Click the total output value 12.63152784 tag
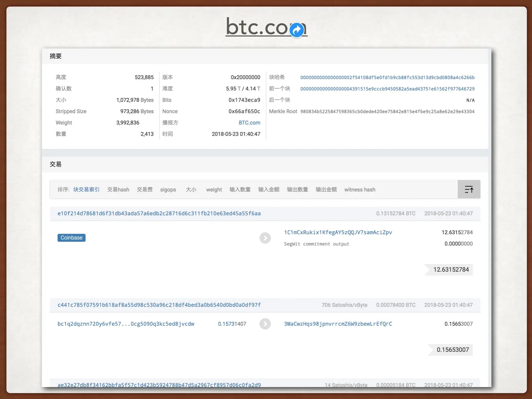Image resolution: width=532 pixels, height=399 pixels. point(448,269)
